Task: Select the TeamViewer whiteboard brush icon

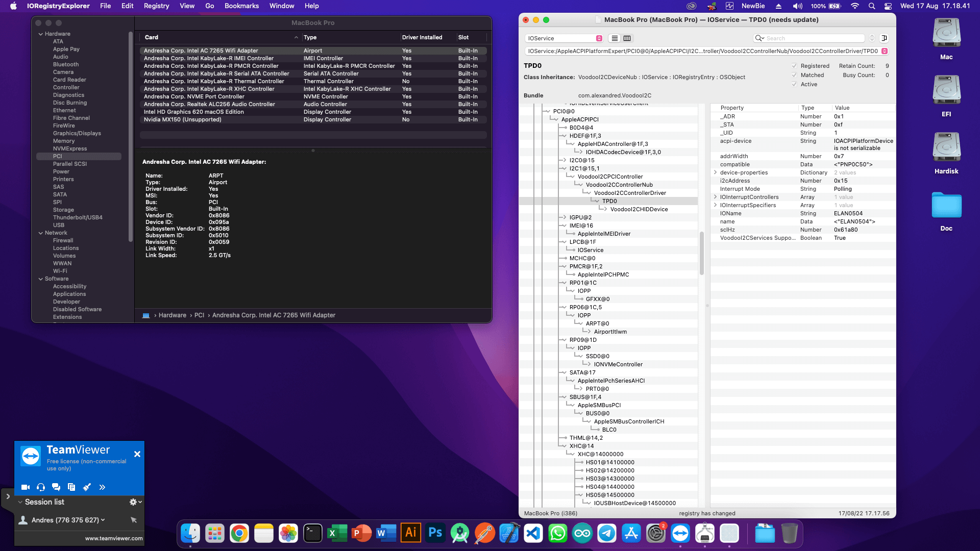Action: pyautogui.click(x=87, y=487)
